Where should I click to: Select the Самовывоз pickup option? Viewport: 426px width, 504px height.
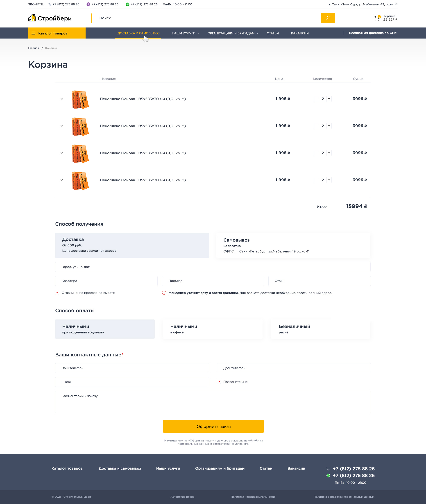[x=293, y=245]
